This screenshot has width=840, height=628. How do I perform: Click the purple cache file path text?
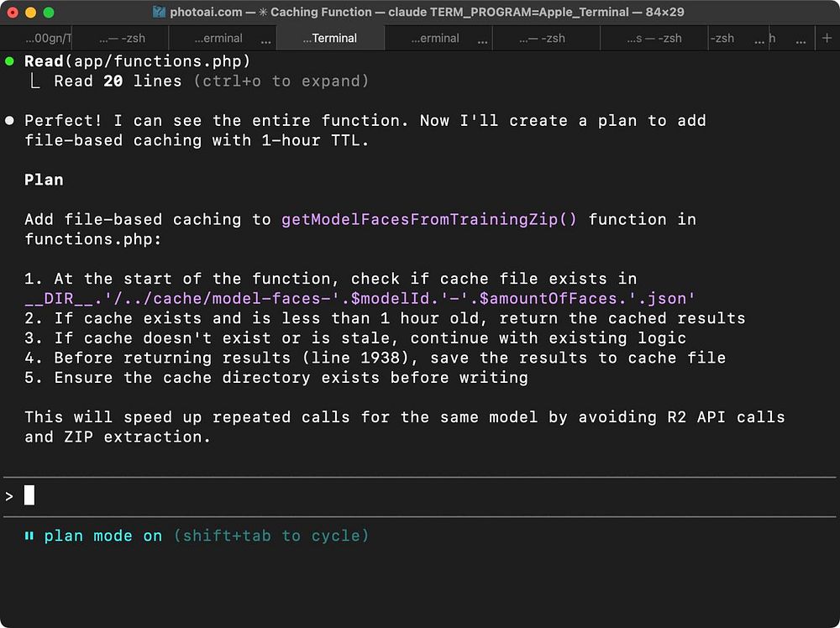click(360, 299)
